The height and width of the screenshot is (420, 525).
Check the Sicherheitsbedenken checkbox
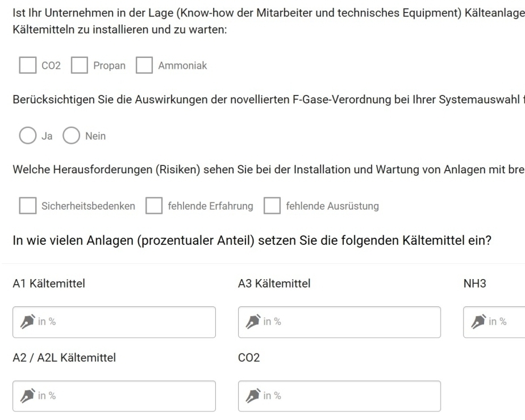coord(28,205)
